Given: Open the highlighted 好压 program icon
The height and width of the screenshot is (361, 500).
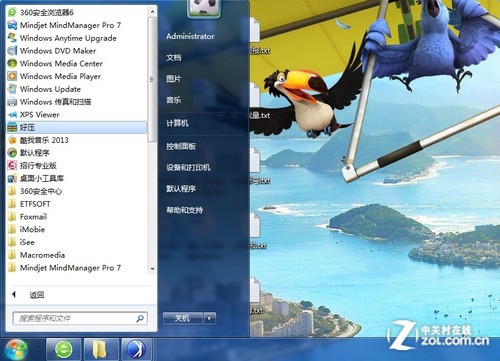Looking at the screenshot, I should pyautogui.click(x=12, y=127).
